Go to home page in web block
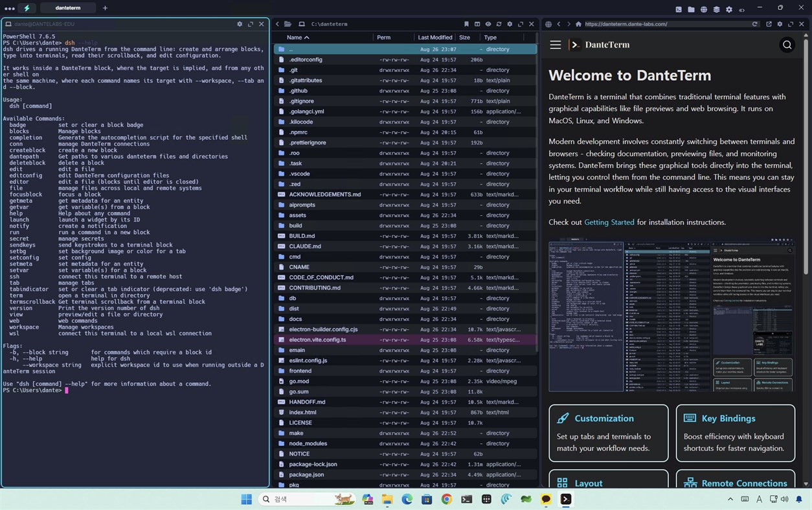Image resolution: width=812 pixels, height=510 pixels. (578, 24)
